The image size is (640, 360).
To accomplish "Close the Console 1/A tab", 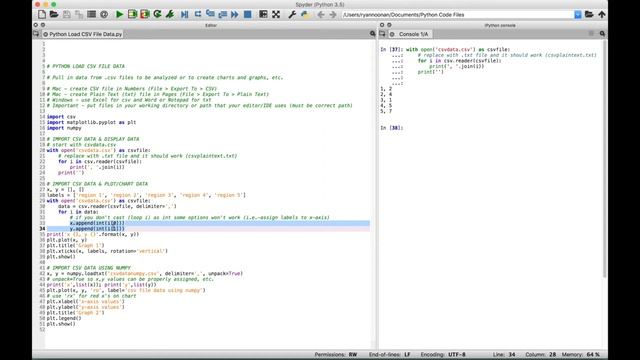I will (x=392, y=34).
